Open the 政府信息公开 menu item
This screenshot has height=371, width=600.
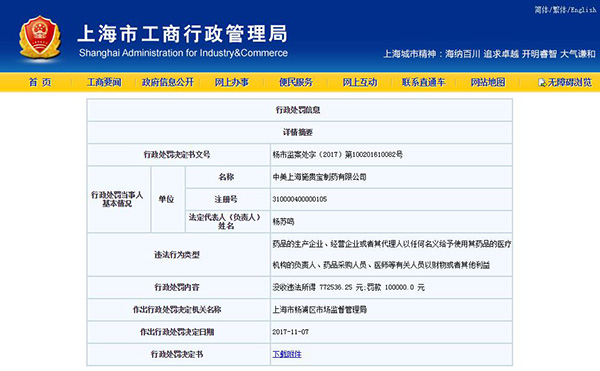pos(168,82)
